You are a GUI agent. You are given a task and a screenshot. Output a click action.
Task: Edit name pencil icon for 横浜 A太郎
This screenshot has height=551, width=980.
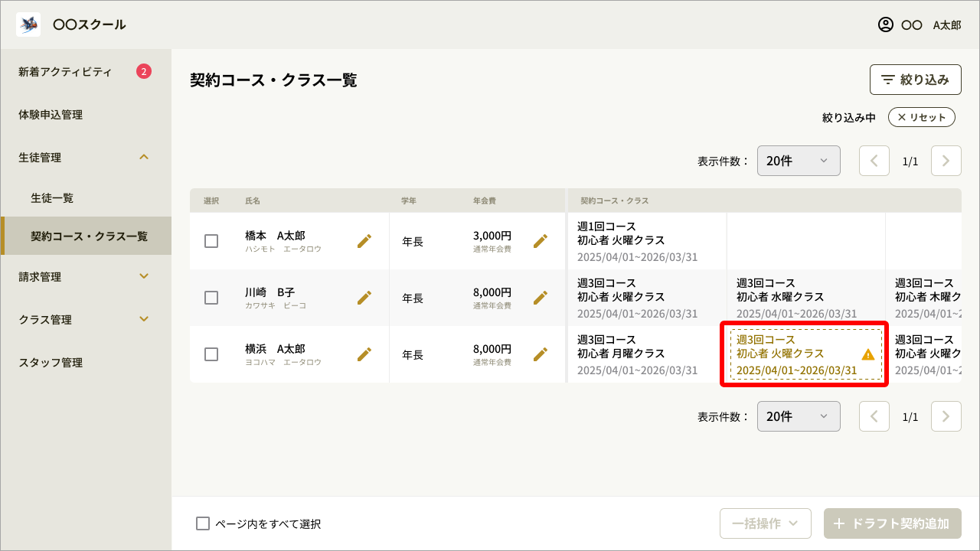[x=364, y=354]
